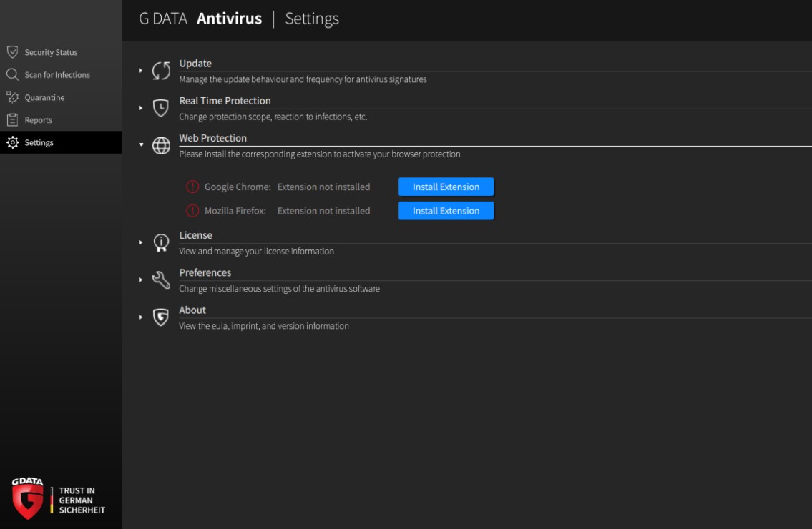Collapse the Web Protection section arrow
Screen dimensions: 812x529
[x=141, y=145]
